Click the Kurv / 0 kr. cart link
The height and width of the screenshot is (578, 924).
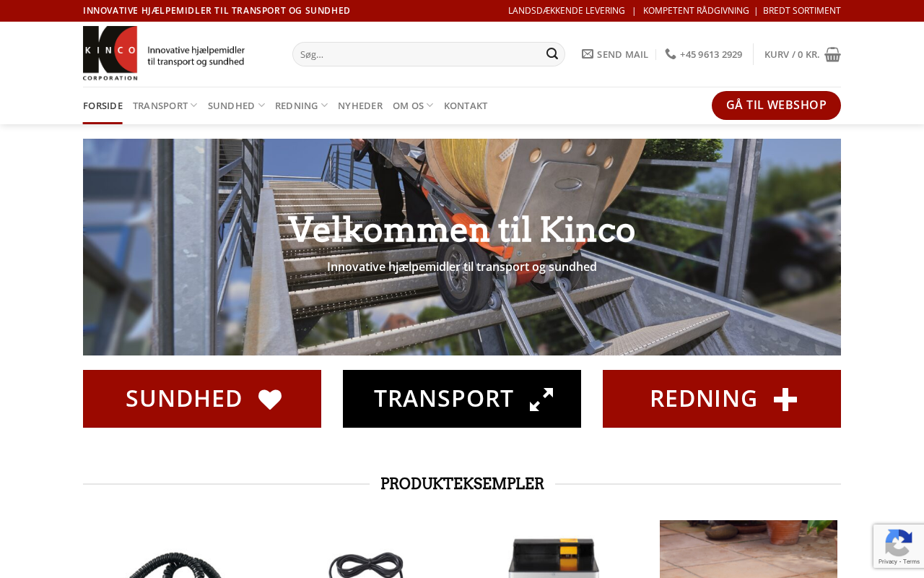pos(792,54)
